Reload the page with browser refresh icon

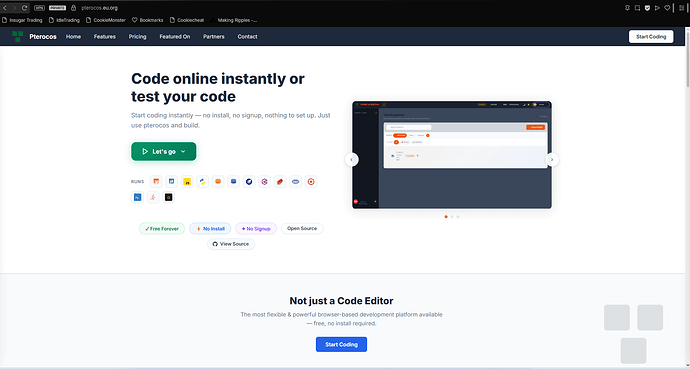25,7
